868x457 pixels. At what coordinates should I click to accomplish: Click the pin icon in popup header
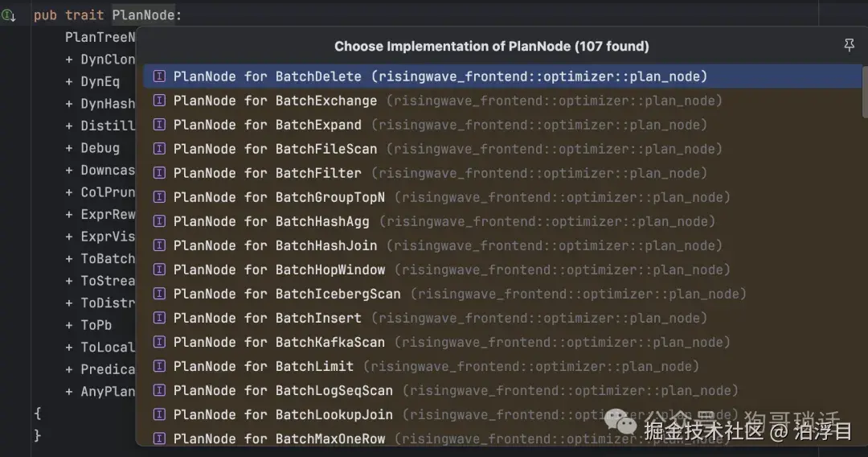pyautogui.click(x=849, y=46)
